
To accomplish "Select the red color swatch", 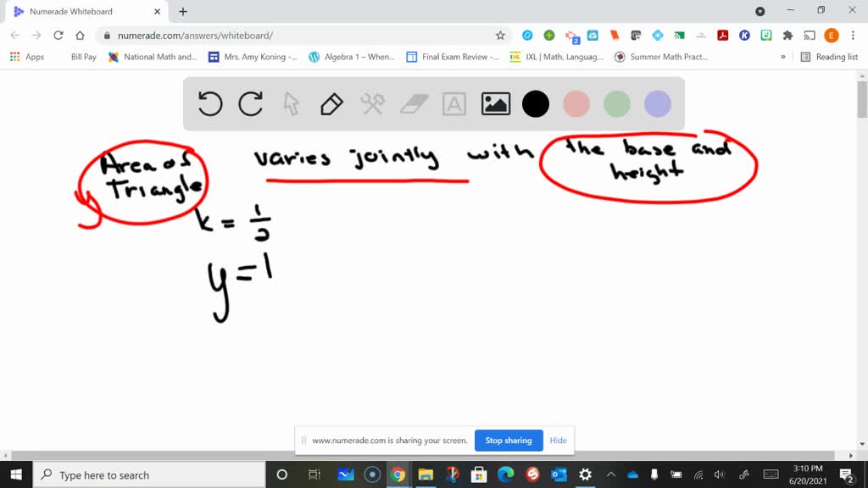I will coord(576,103).
